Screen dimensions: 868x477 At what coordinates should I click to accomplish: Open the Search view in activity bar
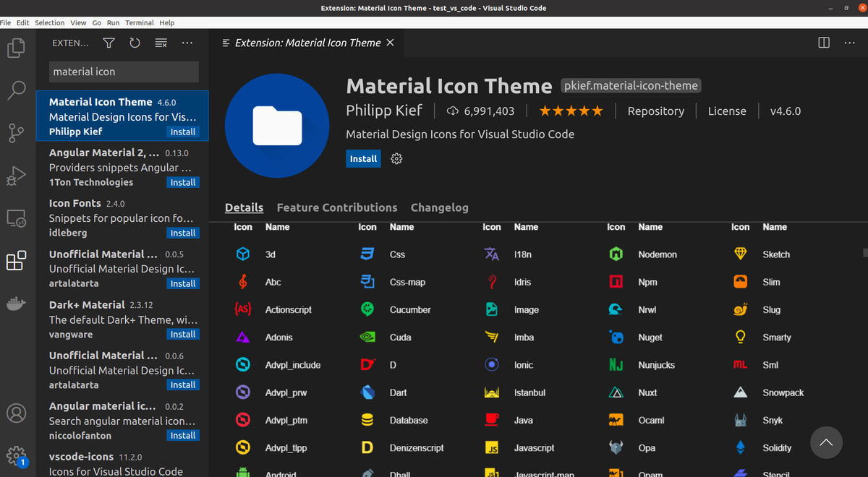coord(16,91)
